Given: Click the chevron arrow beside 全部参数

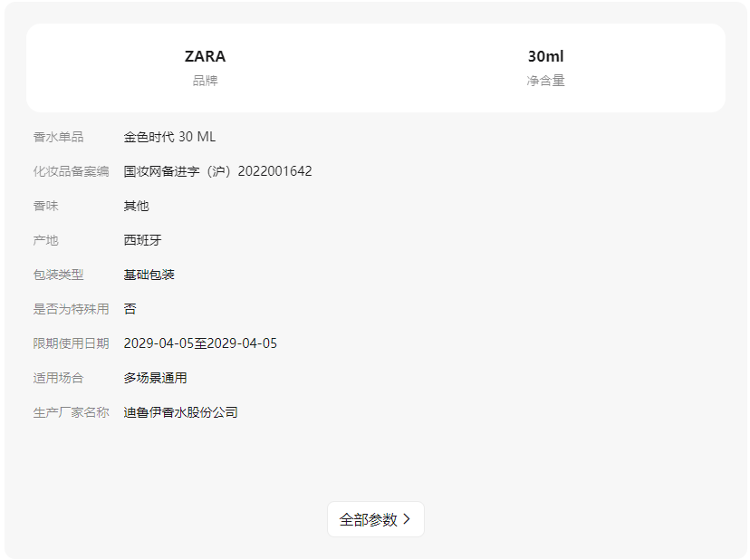Looking at the screenshot, I should (407, 519).
